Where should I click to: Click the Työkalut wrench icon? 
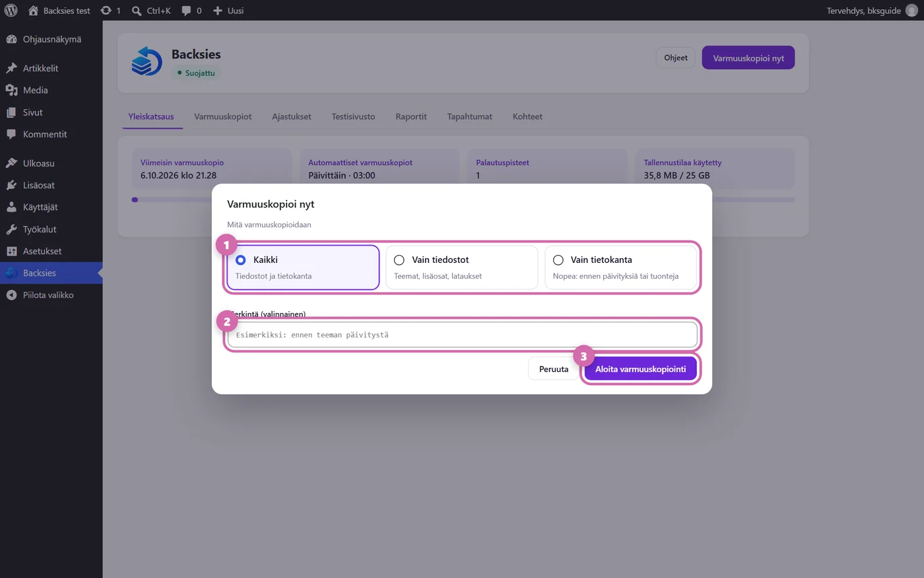11,229
